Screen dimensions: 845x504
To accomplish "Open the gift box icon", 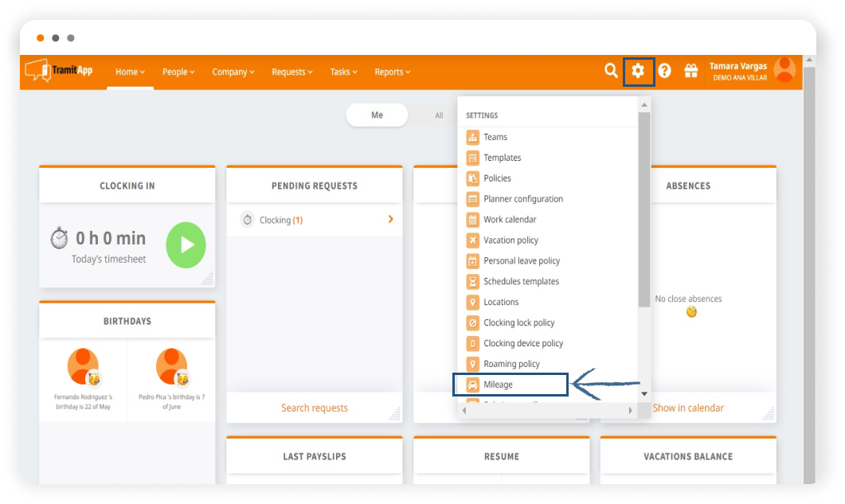I will (x=690, y=71).
